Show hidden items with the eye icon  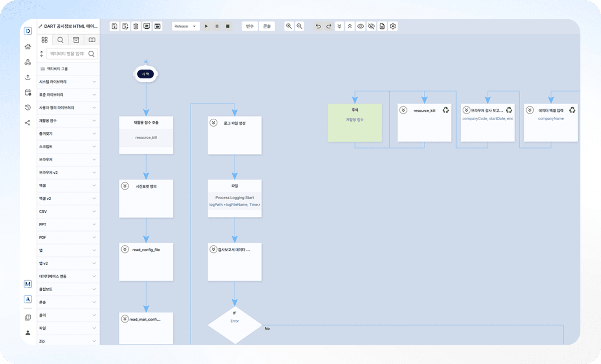pos(361,26)
